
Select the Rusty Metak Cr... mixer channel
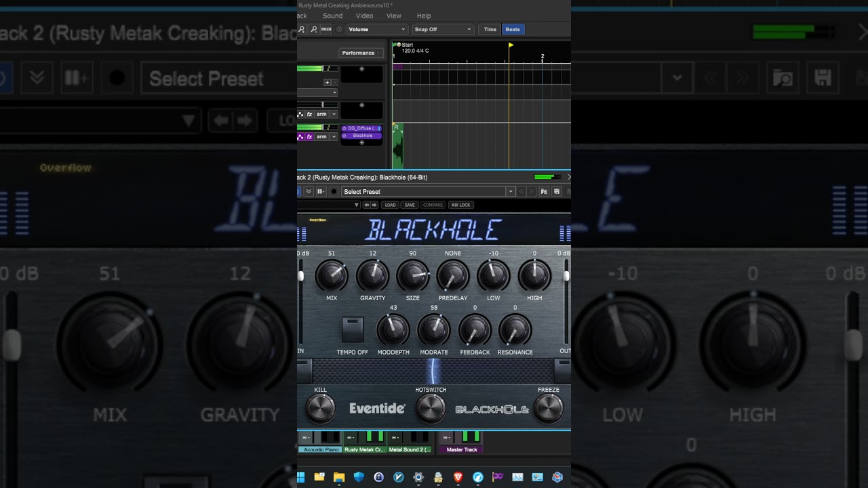364,449
